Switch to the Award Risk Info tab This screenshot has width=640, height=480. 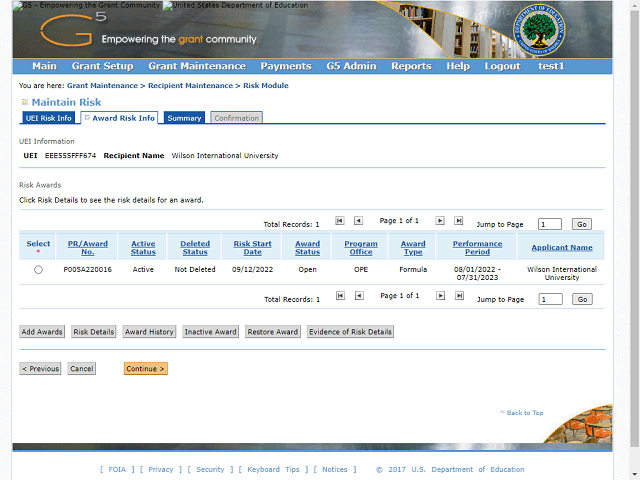(x=119, y=118)
